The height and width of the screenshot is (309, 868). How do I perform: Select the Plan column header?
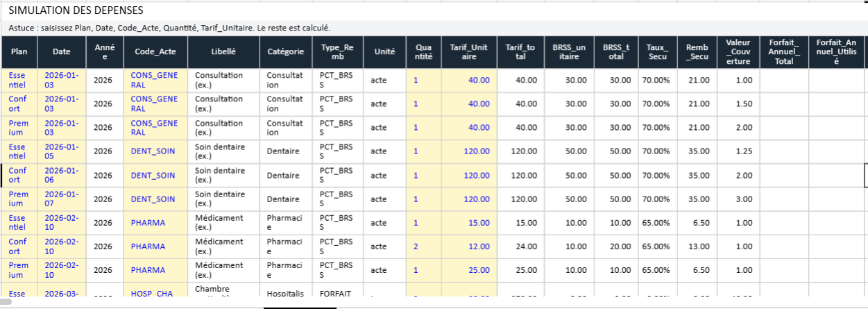pos(19,52)
